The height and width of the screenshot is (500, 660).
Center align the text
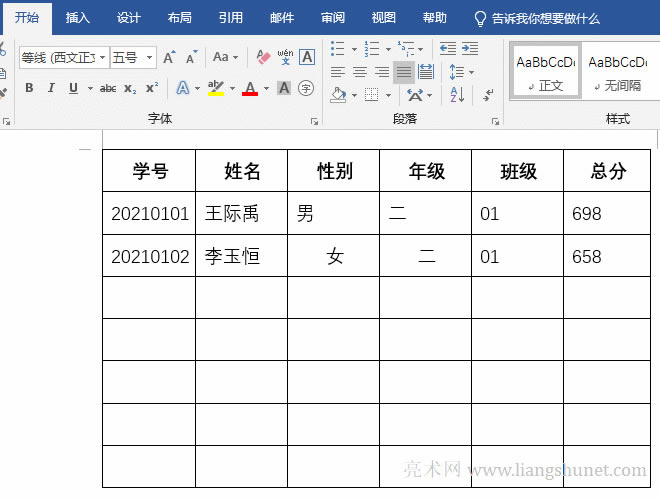[x=360, y=72]
